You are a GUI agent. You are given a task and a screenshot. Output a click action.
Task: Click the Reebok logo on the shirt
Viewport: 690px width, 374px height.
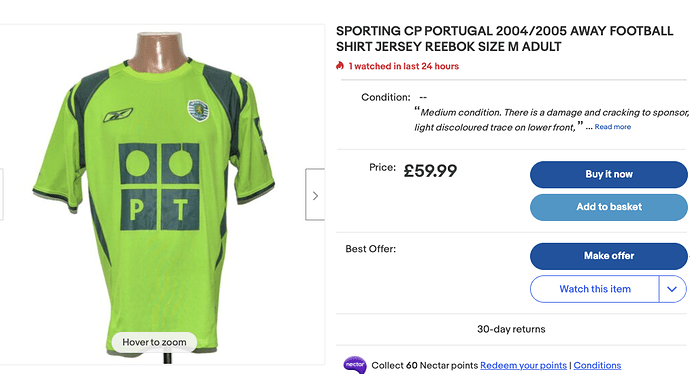[x=117, y=115]
